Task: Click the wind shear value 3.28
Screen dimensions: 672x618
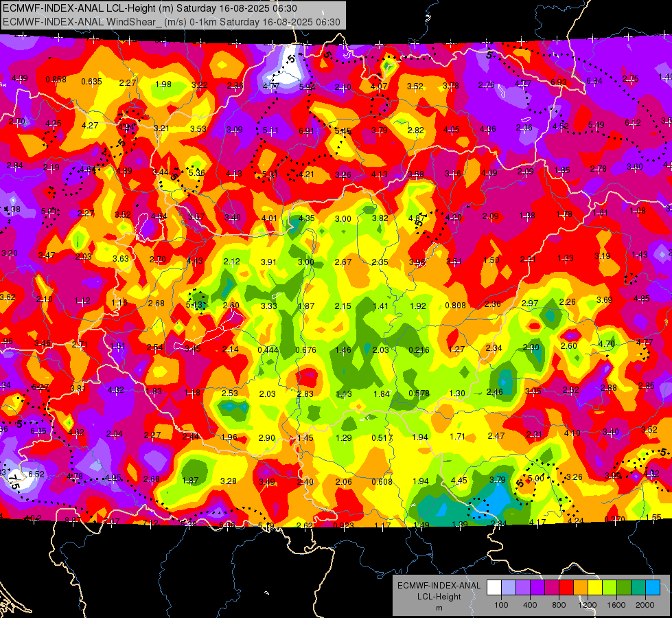Action: point(229,481)
